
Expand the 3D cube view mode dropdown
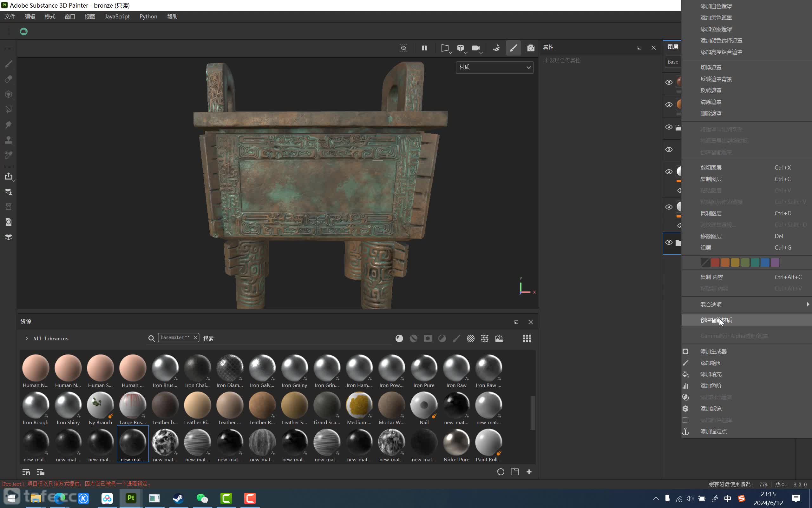466,53
